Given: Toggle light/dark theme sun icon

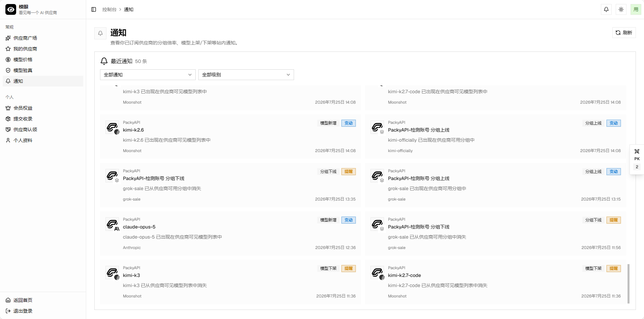Looking at the screenshot, I should pyautogui.click(x=621, y=9).
